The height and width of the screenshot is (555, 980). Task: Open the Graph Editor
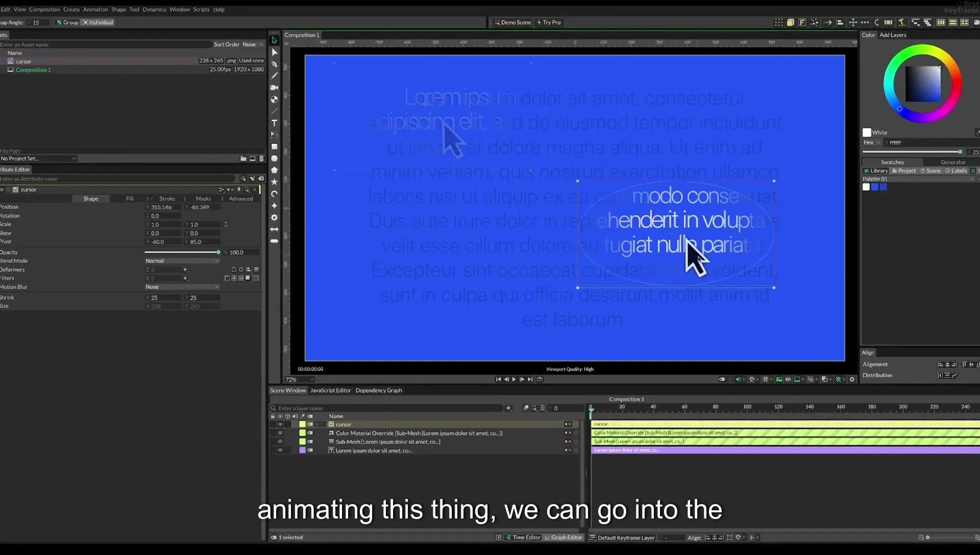coord(563,538)
